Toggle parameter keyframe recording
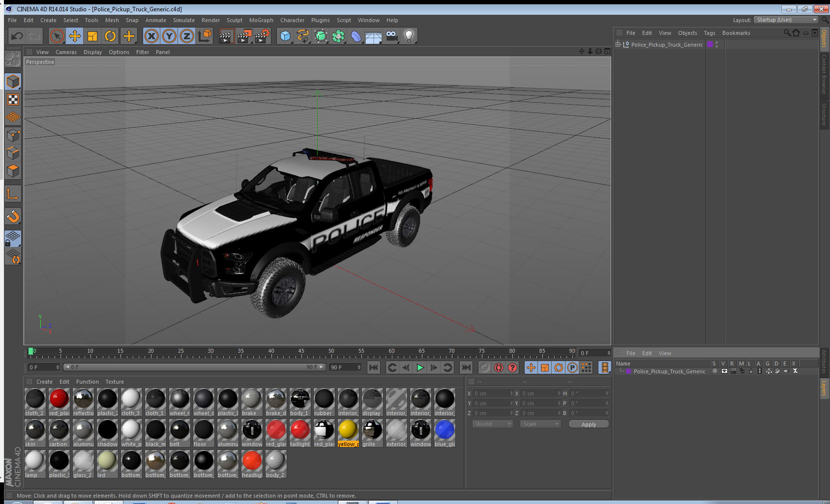Image resolution: width=830 pixels, height=504 pixels. click(x=572, y=367)
